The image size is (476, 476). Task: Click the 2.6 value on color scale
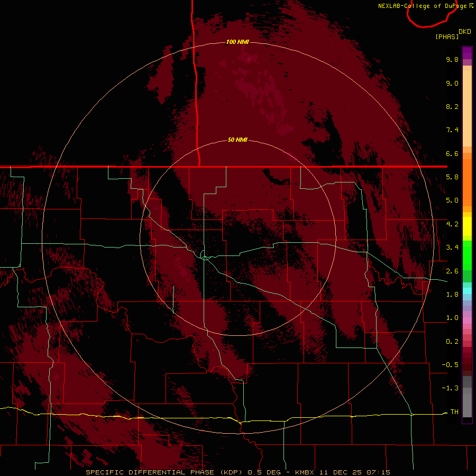[452, 271]
